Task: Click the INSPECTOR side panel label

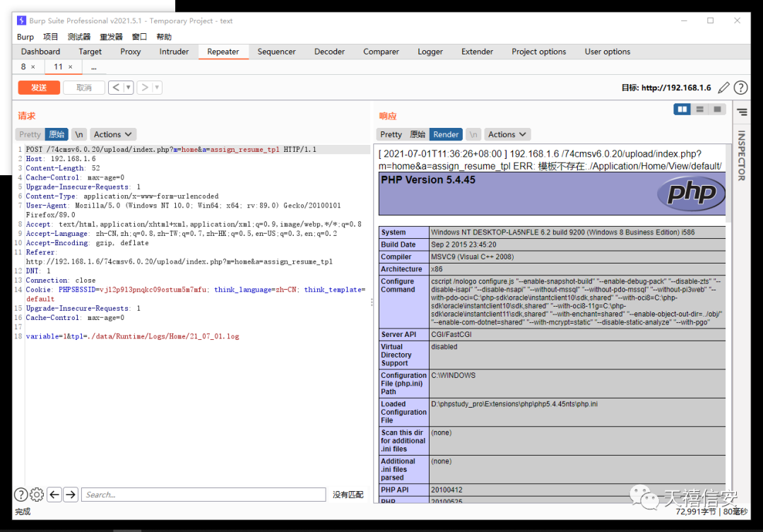Action: tap(742, 155)
